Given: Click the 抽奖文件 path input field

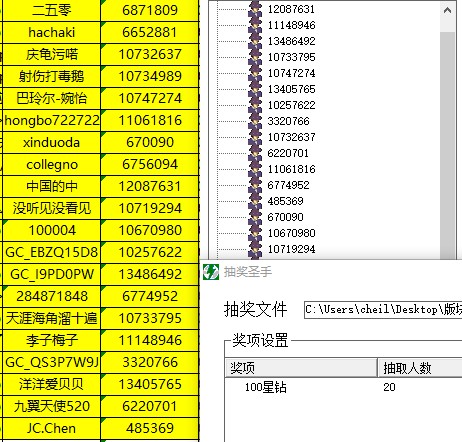Looking at the screenshot, I should click(383, 310).
